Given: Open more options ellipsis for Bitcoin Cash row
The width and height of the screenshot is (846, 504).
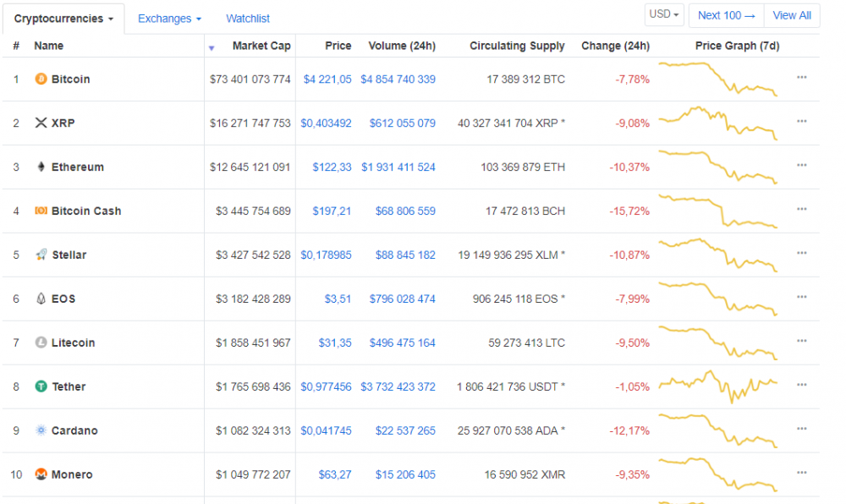Looking at the screenshot, I should [x=802, y=209].
